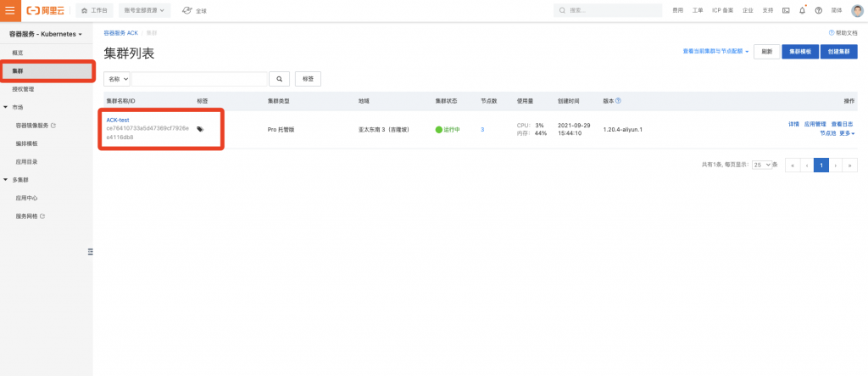The height and width of the screenshot is (376, 868).
Task: Click the top 搜索 search box
Action: coord(608,10)
